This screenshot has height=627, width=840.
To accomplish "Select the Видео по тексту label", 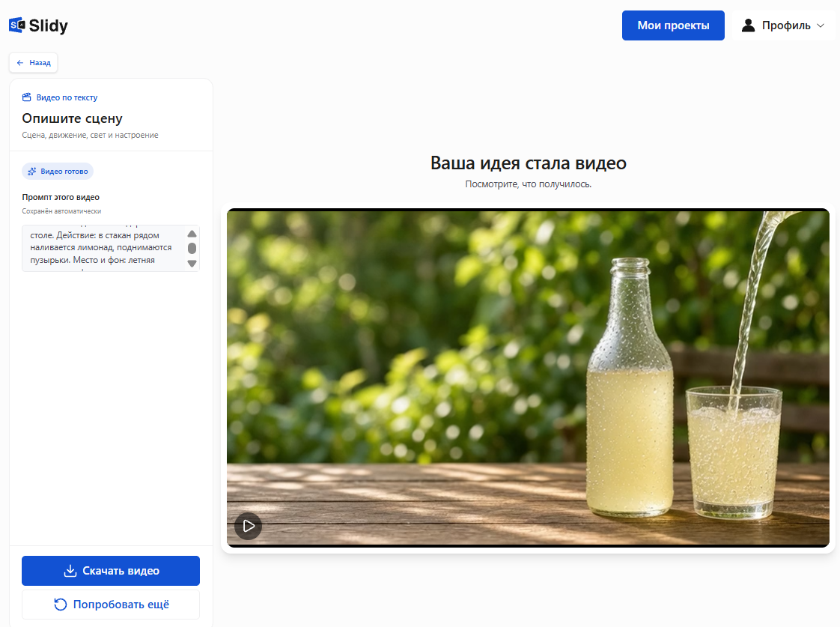I will point(67,97).
